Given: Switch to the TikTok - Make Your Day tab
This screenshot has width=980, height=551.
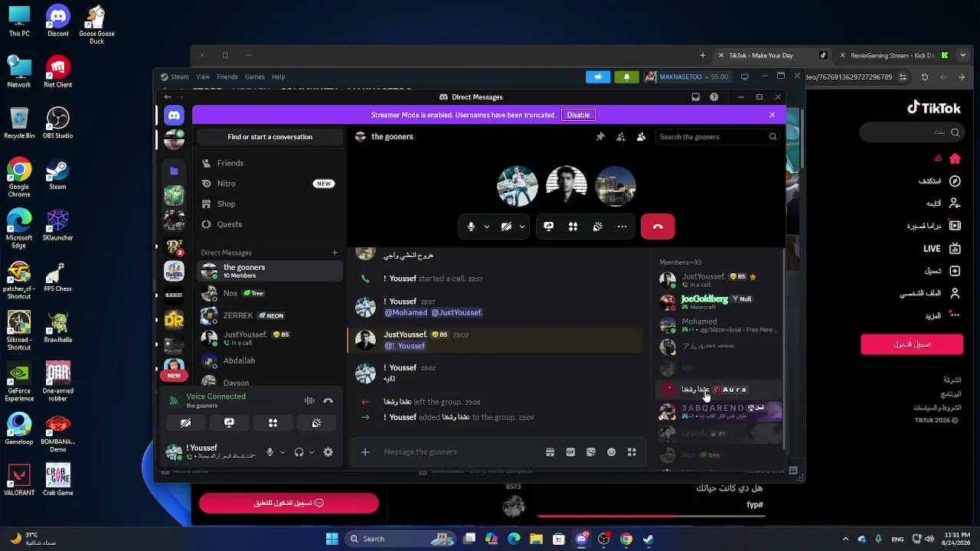Looking at the screenshot, I should [772, 55].
